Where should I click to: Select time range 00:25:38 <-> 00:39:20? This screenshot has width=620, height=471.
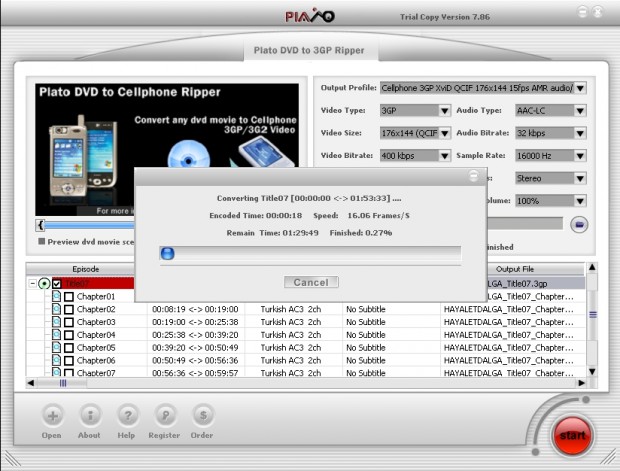195,335
